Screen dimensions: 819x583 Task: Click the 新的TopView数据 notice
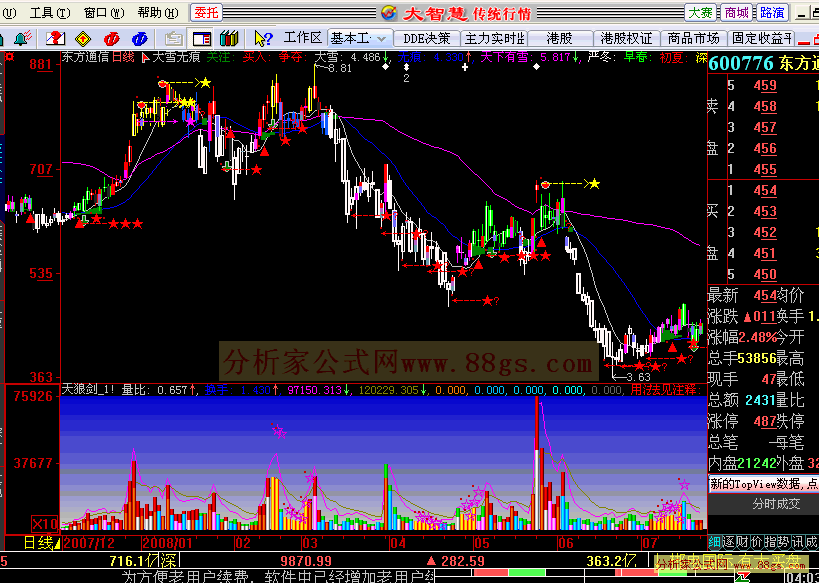764,484
